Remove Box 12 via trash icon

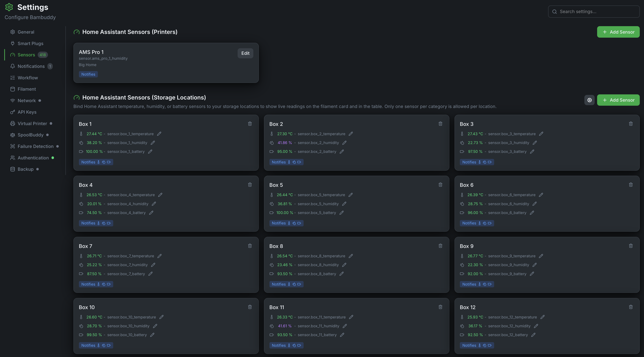click(x=631, y=307)
